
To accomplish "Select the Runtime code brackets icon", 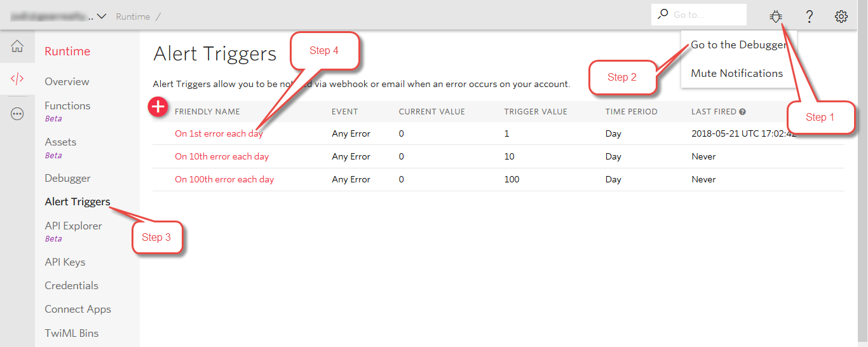I will pyautogui.click(x=17, y=79).
